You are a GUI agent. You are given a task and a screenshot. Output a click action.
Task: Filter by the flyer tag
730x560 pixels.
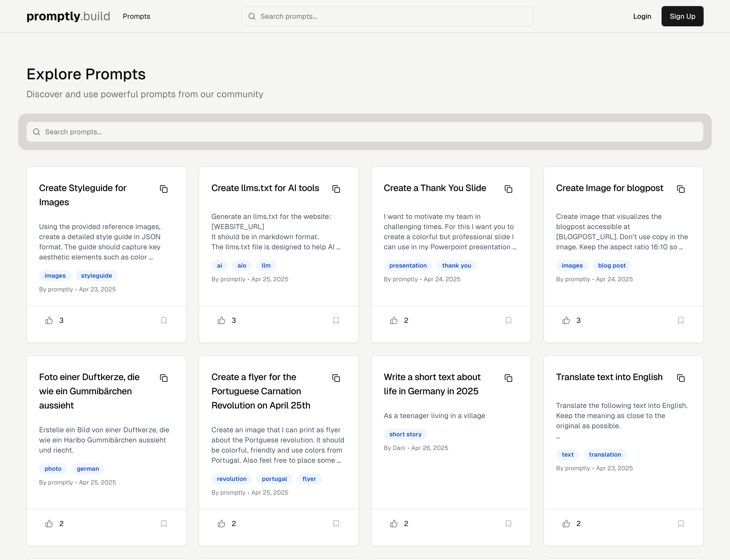click(309, 479)
